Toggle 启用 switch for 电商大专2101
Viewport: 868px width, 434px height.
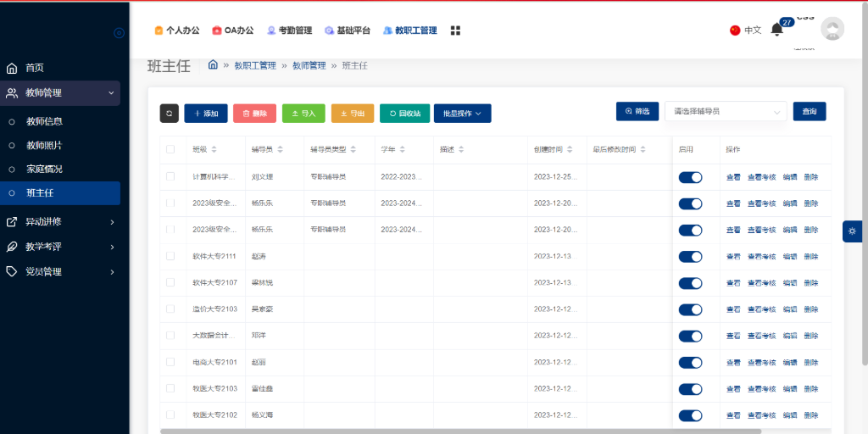pos(690,363)
